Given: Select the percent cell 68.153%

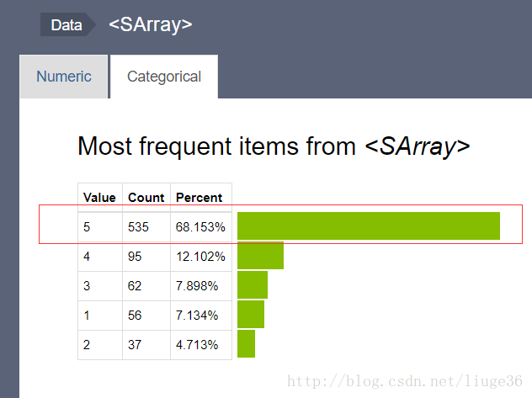Looking at the screenshot, I should pyautogui.click(x=201, y=227).
